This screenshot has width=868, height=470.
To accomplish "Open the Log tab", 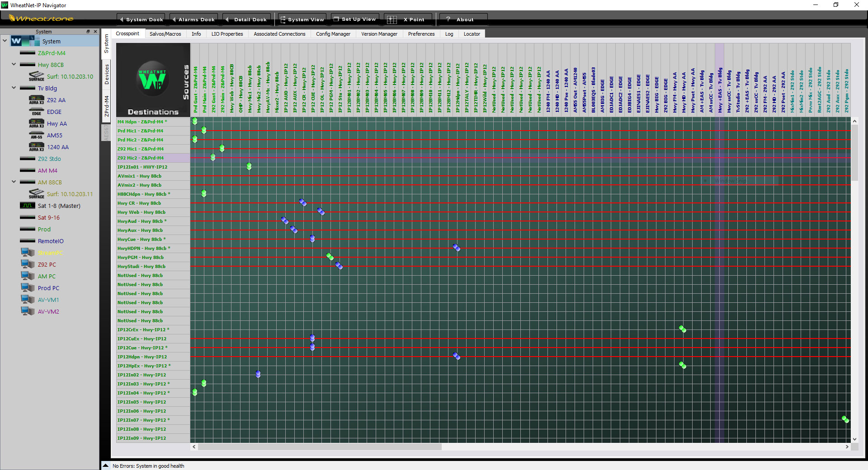I will point(449,34).
